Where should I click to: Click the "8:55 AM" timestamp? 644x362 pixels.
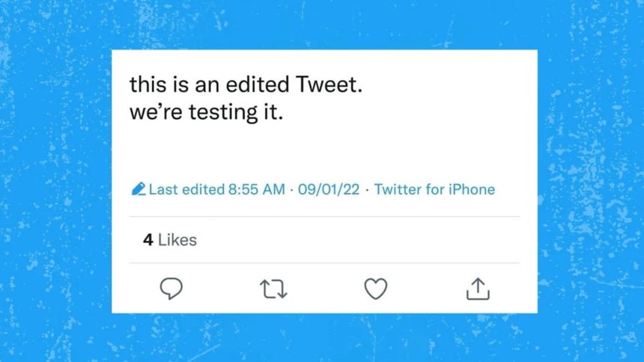256,189
